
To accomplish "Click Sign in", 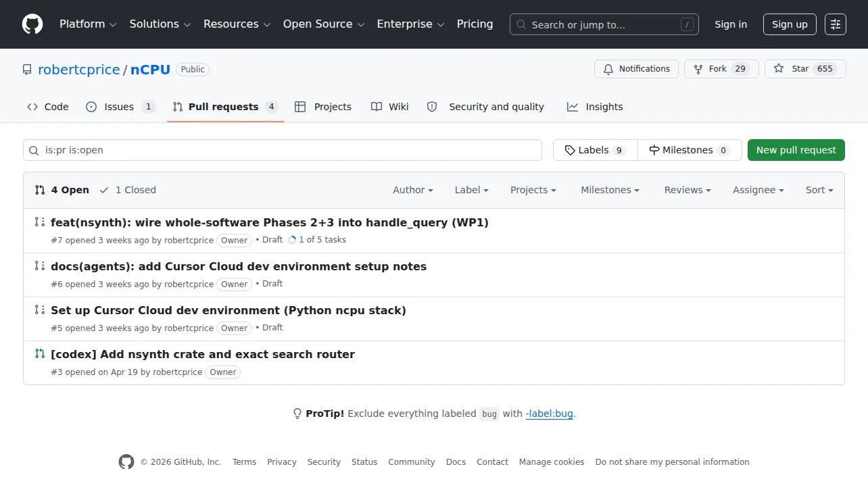I will (731, 24).
